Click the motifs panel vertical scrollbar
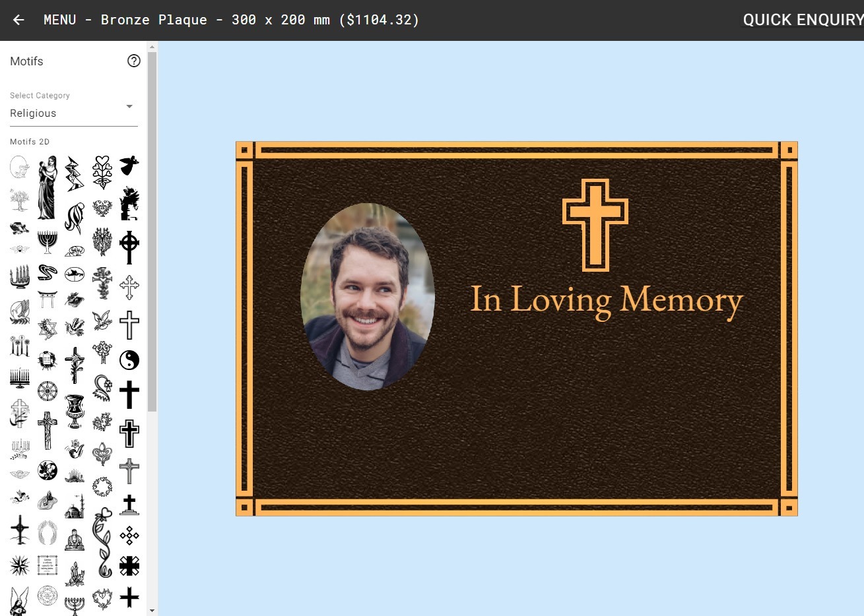Screen dimensions: 864x616 (152, 231)
